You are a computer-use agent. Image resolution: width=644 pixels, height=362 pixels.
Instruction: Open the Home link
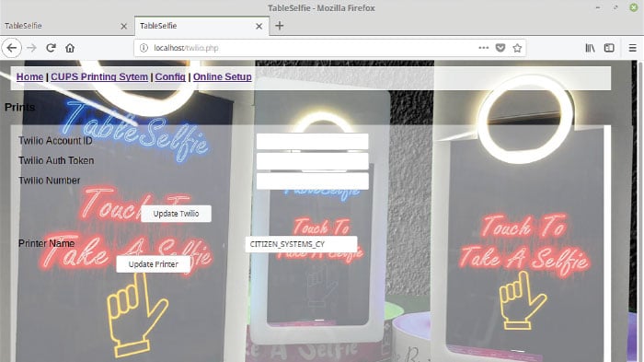29,77
